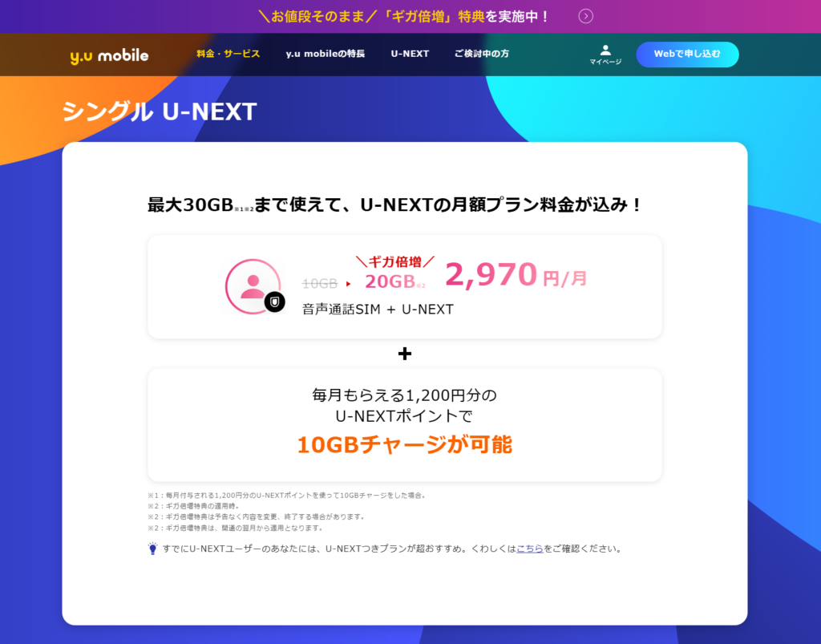Click the lightbulb tip icon
This screenshot has height=644, width=821.
coord(152,549)
